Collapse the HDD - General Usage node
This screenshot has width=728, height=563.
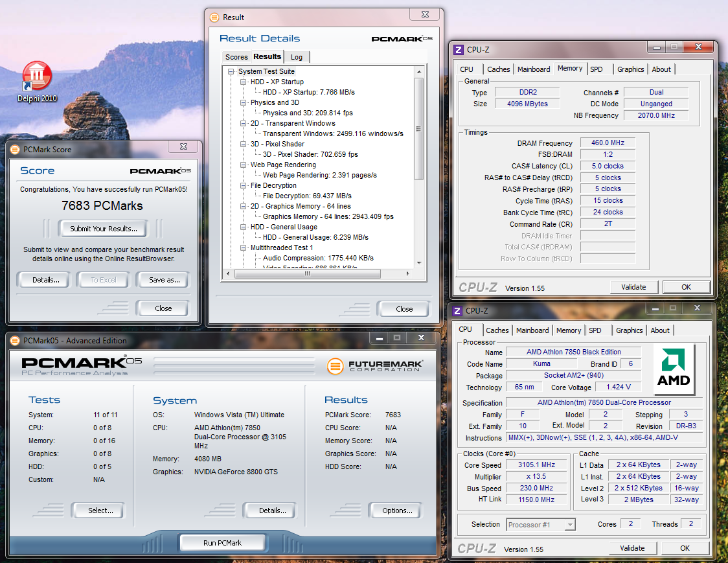click(243, 227)
